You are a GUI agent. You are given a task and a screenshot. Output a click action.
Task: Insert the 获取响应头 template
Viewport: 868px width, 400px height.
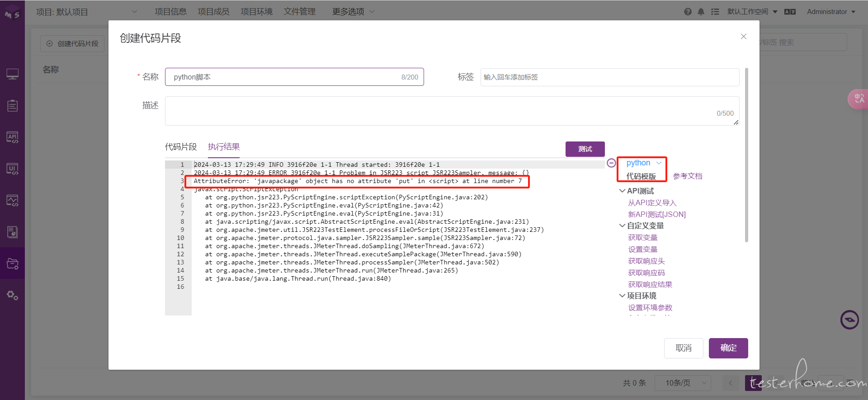[646, 261]
